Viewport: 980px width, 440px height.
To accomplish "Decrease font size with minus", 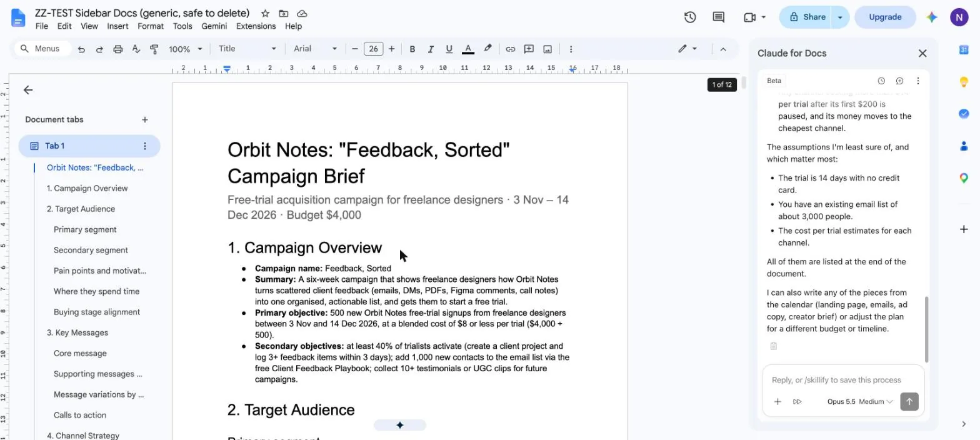I will pos(355,49).
